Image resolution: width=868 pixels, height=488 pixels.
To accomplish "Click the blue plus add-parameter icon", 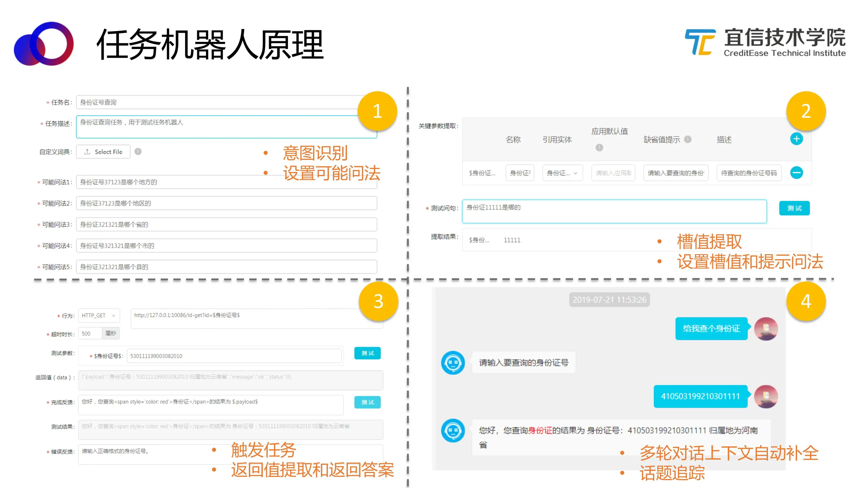I will coord(796,139).
